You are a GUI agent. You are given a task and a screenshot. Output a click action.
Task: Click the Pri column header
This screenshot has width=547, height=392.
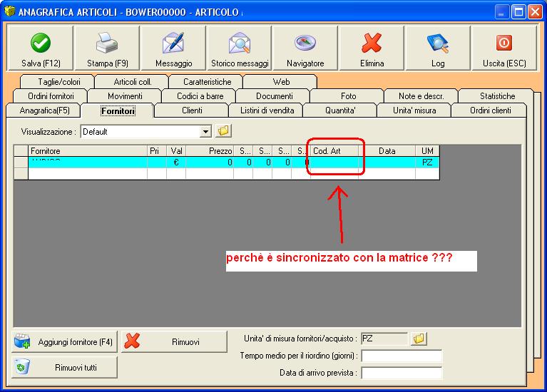pos(157,151)
